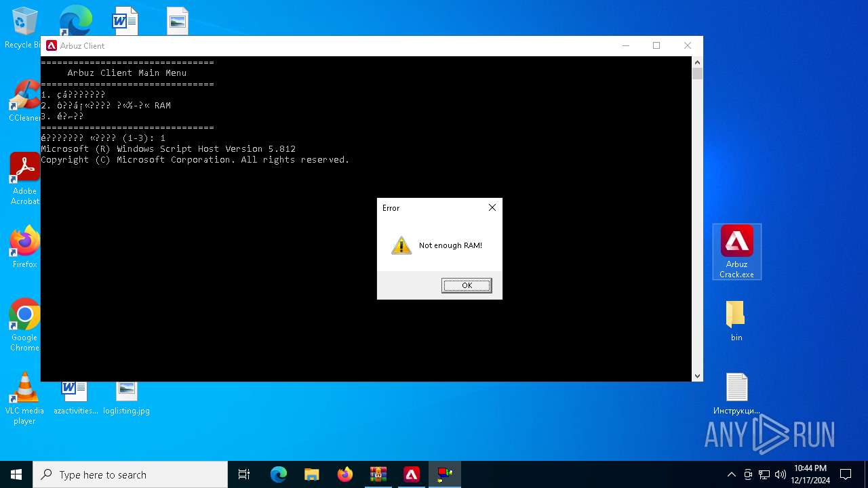Minimize the Arbuz Client window
This screenshot has width=868, height=488.
click(625, 45)
